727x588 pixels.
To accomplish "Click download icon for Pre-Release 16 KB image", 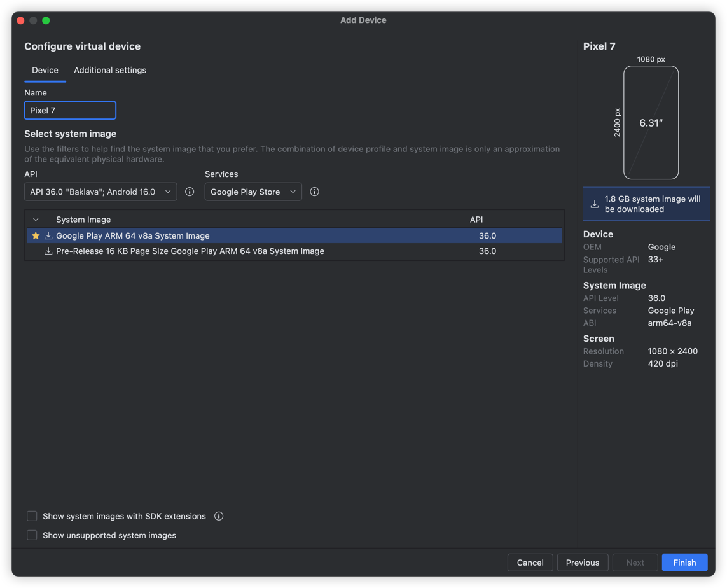I will pyautogui.click(x=48, y=251).
